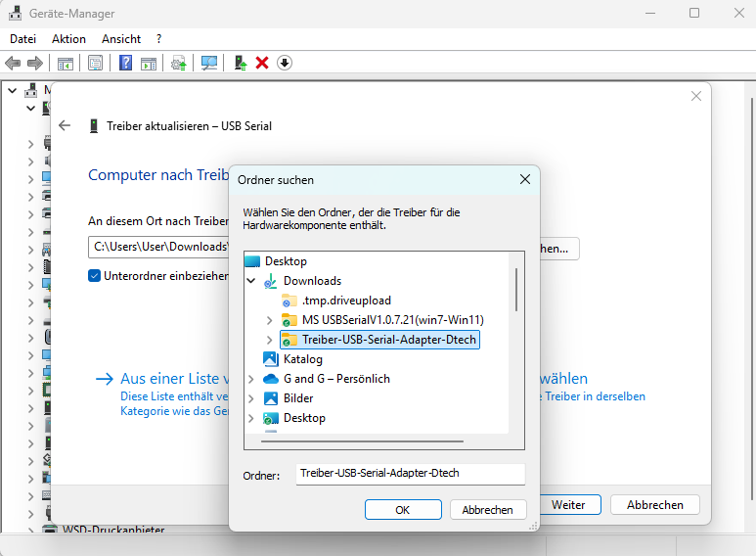Click the update driver toolbar icon
Viewport: 756px width, 556px height.
click(179, 63)
